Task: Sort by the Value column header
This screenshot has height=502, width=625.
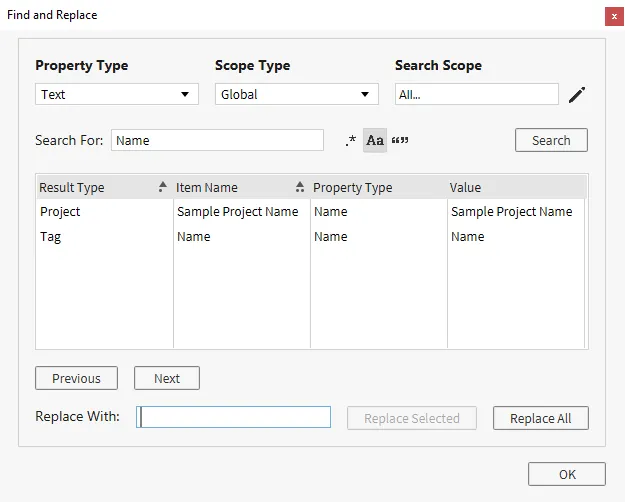Action: pyautogui.click(x=516, y=187)
